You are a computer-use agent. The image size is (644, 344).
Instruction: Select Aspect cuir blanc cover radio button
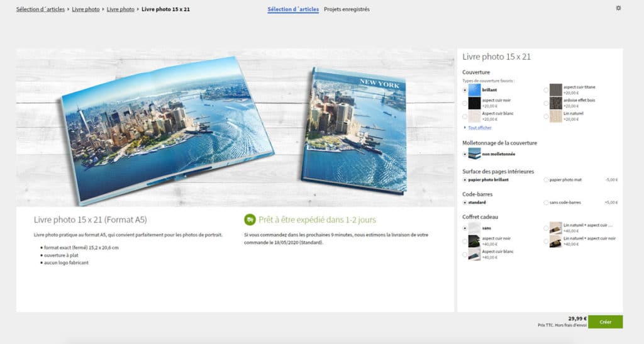pyautogui.click(x=465, y=116)
